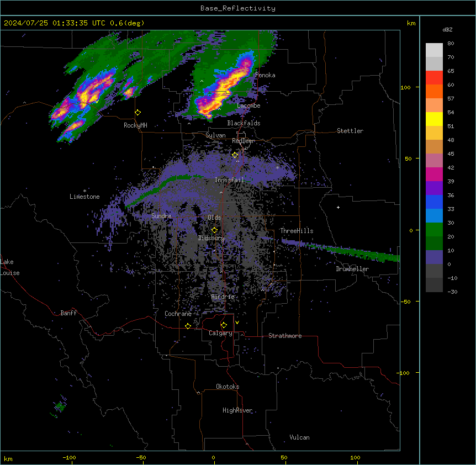Click the Blackfalds city label
Image resolution: width=476 pixels, height=465 pixels.
click(x=244, y=123)
